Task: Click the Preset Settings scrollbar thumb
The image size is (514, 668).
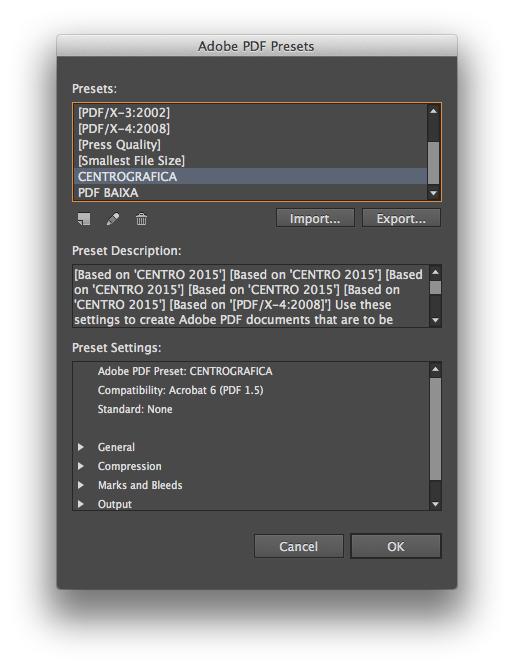Action: (x=435, y=429)
